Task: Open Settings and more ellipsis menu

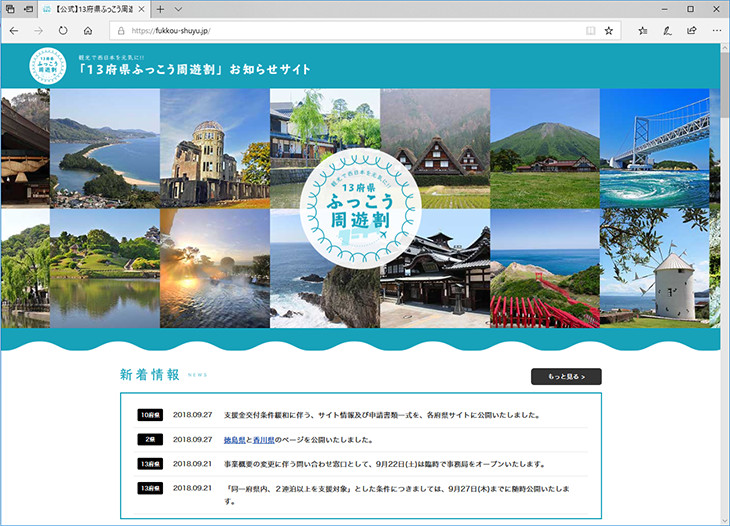Action: tap(716, 31)
